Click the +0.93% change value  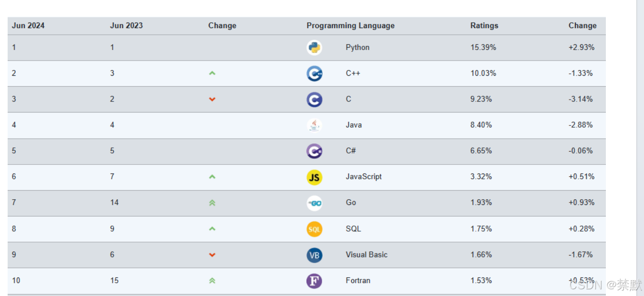pyautogui.click(x=582, y=203)
